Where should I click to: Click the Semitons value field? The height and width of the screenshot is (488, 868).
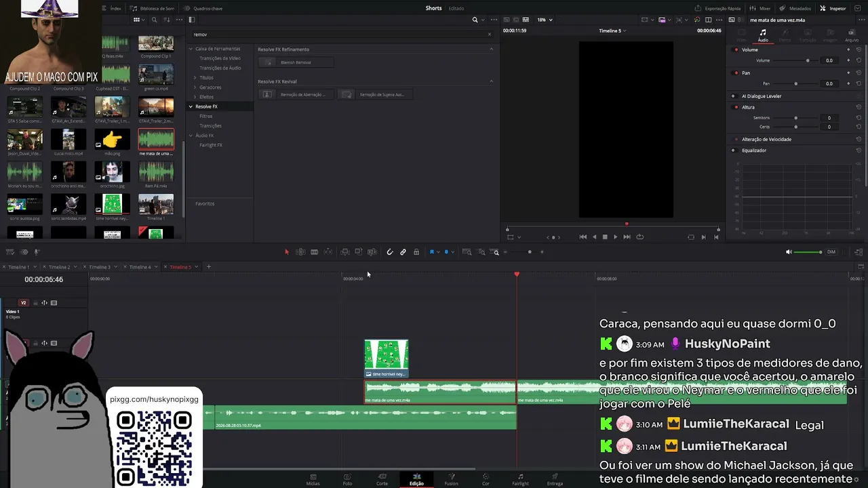(x=829, y=118)
